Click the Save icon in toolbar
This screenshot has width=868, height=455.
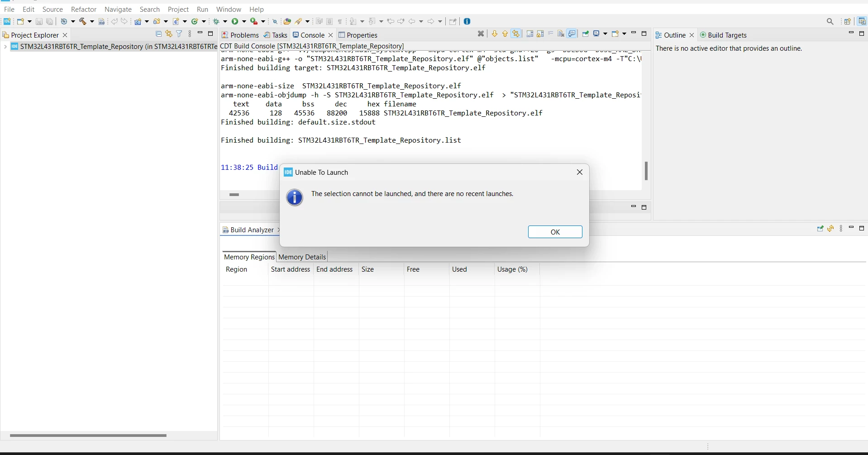[x=39, y=21]
